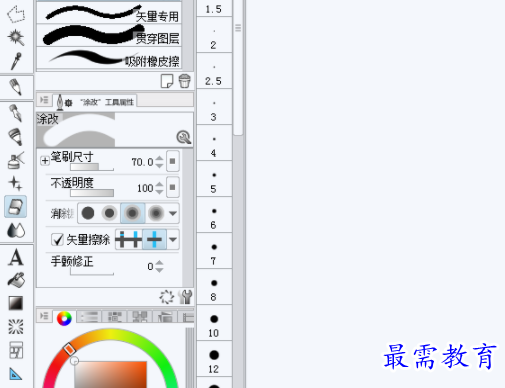Switch to the intermediate color tab
Viewport: 505px width, 388px height.
pos(140,316)
